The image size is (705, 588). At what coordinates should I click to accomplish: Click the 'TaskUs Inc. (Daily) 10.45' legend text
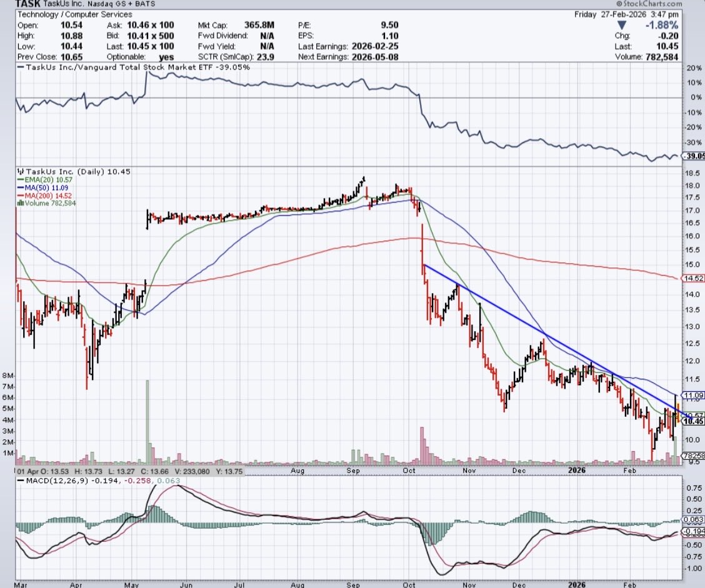[79, 171]
